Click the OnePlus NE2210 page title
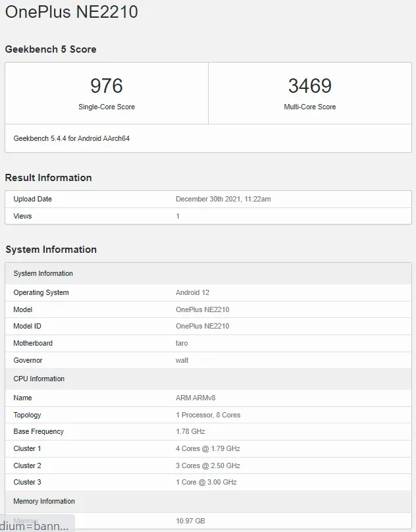The height and width of the screenshot is (532, 416). pyautogui.click(x=72, y=12)
